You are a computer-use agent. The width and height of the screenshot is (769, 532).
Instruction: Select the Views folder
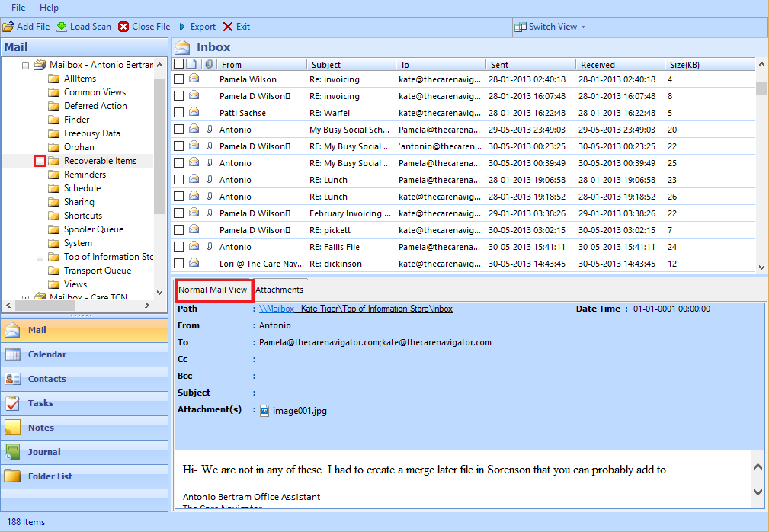(75, 284)
